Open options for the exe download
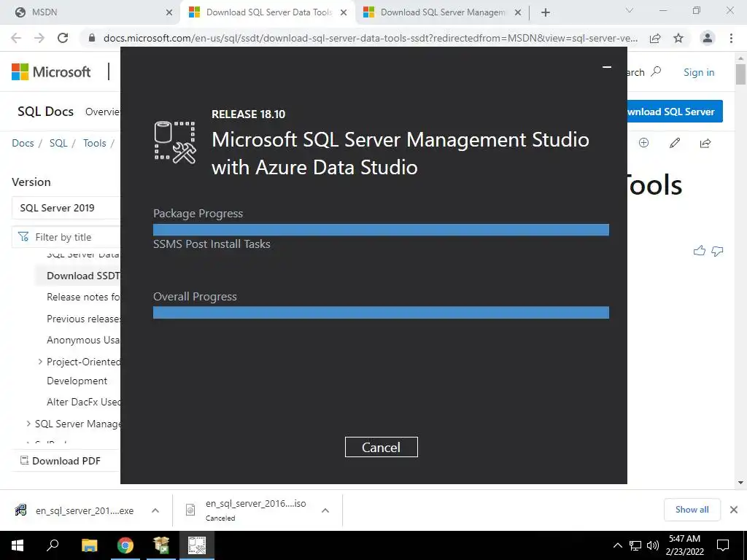The height and width of the screenshot is (560, 747). [155, 510]
